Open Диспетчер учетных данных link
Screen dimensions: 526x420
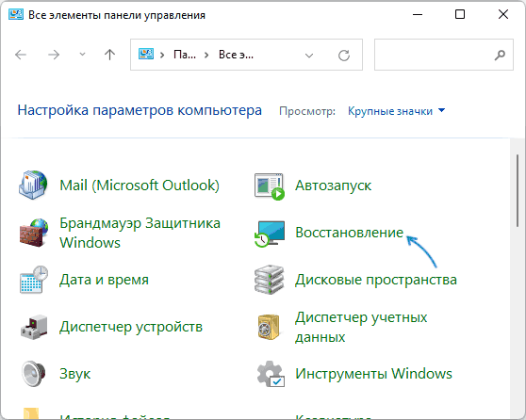coord(361,327)
